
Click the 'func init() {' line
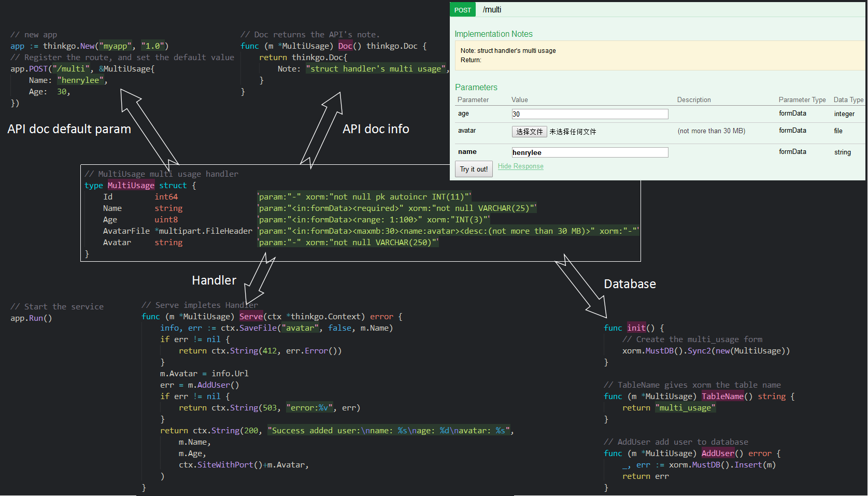point(634,328)
